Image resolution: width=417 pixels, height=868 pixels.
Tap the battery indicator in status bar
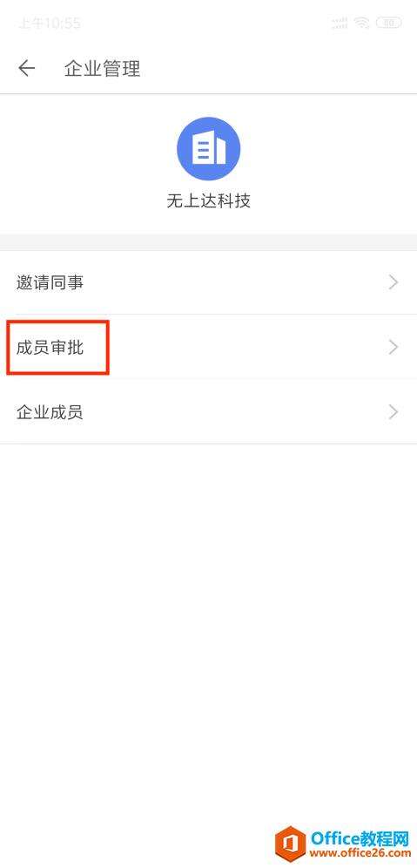[389, 23]
